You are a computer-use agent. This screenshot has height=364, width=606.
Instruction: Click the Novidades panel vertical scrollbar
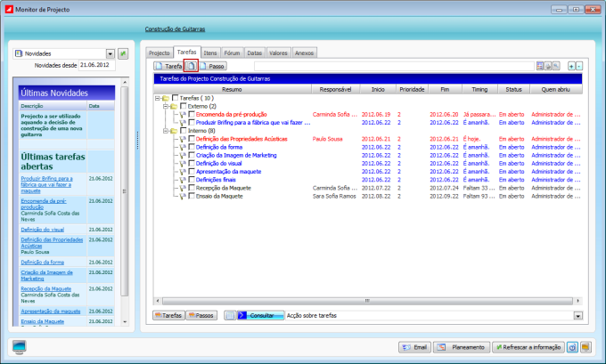125,191
